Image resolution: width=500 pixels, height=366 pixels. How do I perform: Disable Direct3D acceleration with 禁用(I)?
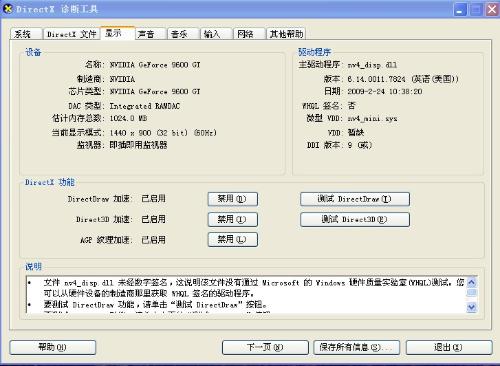tap(233, 219)
